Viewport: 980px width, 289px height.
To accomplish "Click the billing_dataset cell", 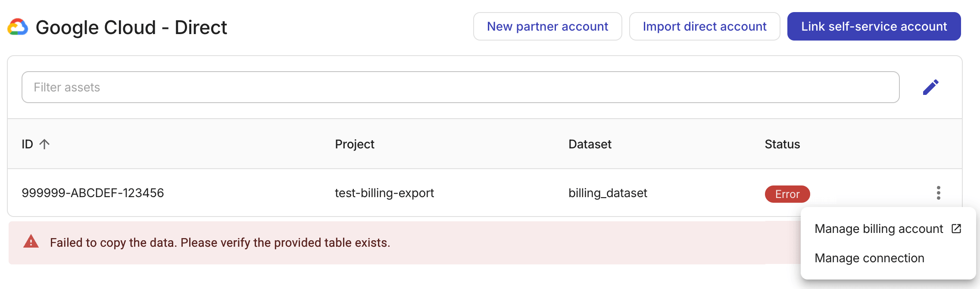I will tap(608, 193).
